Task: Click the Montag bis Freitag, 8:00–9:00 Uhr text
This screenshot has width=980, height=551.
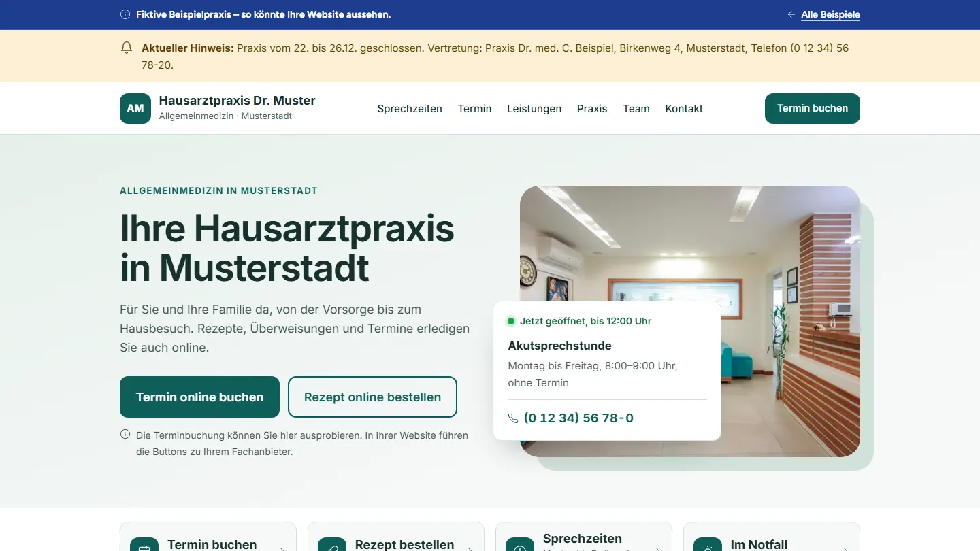Action: 592,366
